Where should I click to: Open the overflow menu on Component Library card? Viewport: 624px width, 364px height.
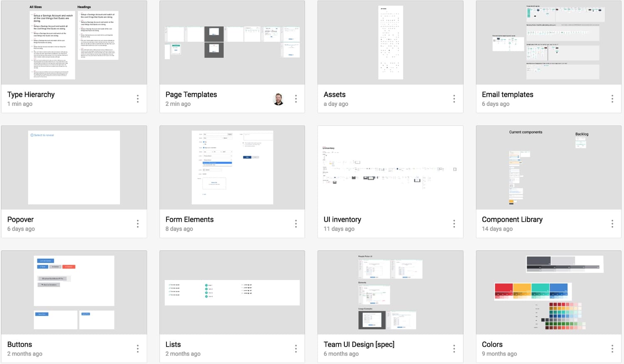(612, 224)
